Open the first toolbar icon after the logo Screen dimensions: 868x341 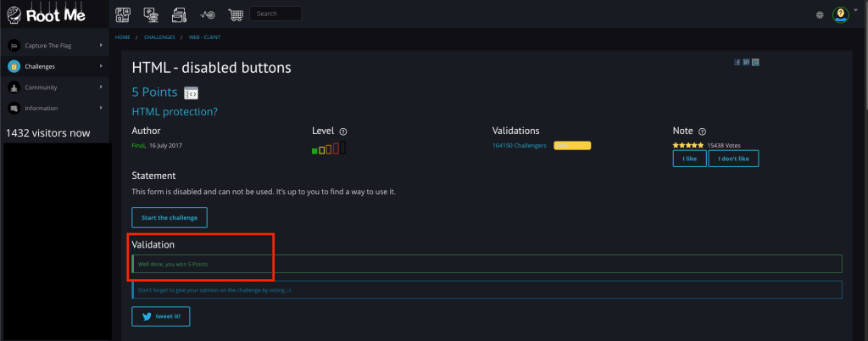[123, 14]
